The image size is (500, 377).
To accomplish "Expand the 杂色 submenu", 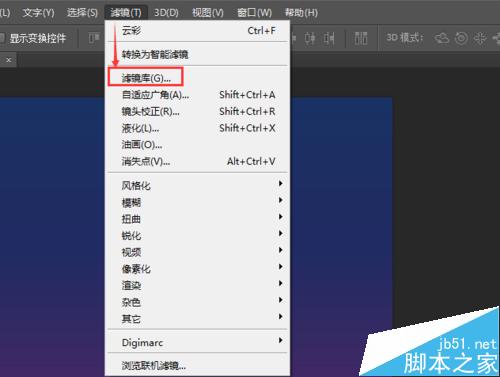I will pos(197,302).
